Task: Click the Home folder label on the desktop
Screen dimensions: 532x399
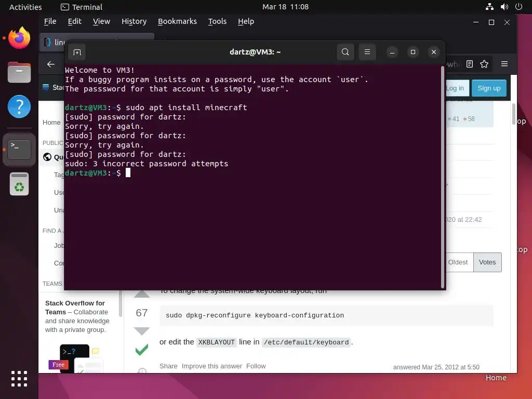Action: (496, 378)
